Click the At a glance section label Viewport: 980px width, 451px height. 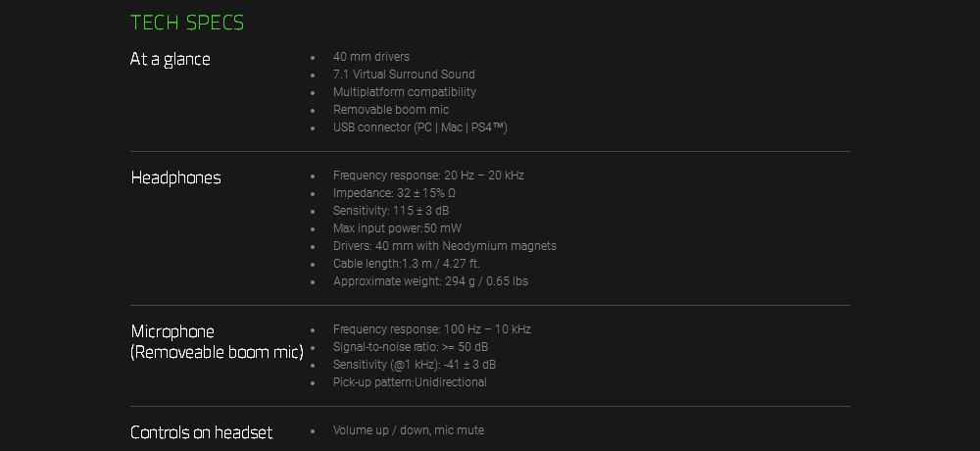(171, 59)
